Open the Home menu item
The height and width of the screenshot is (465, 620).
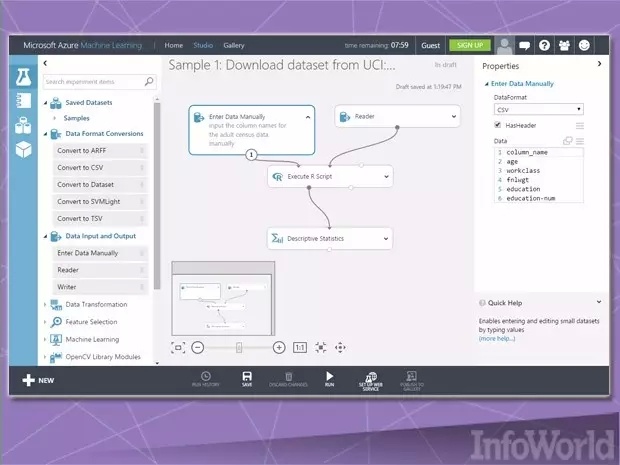point(174,45)
